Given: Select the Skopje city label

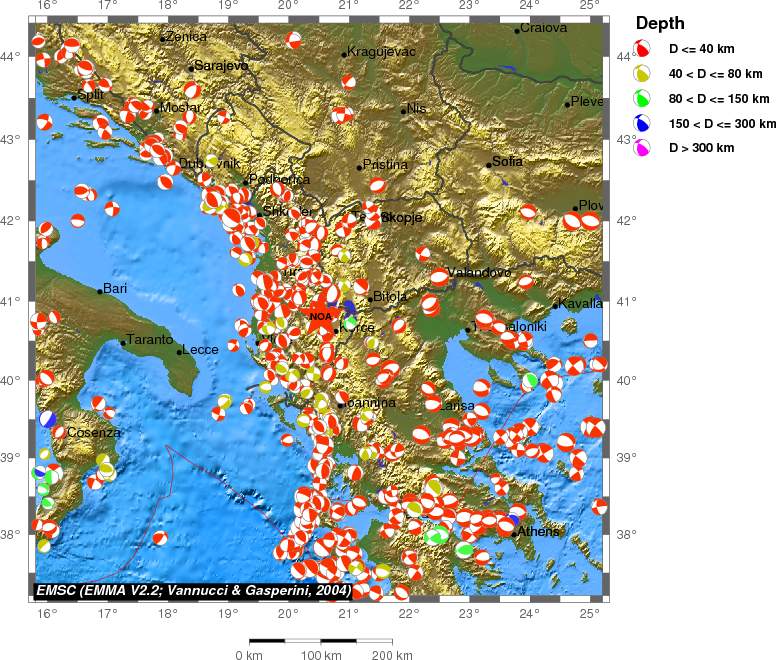Looking at the screenshot, I should pos(402,217).
